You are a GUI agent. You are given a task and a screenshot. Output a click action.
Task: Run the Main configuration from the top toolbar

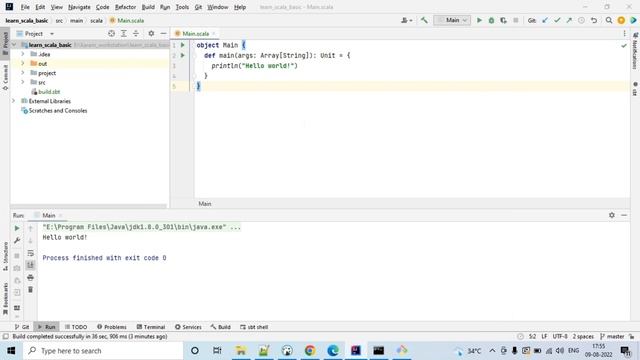pyautogui.click(x=479, y=20)
